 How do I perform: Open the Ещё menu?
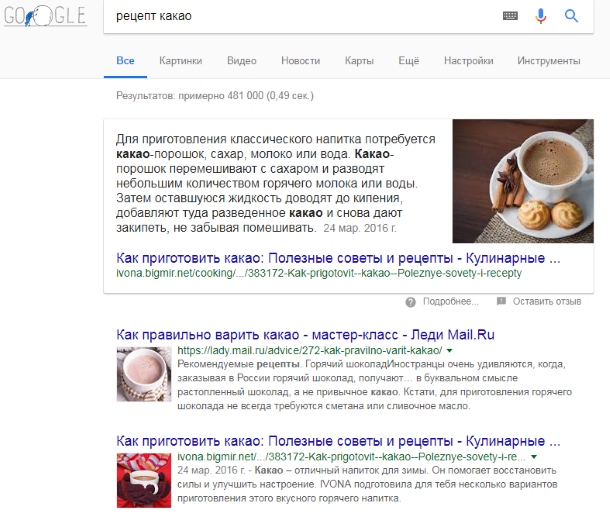(408, 61)
